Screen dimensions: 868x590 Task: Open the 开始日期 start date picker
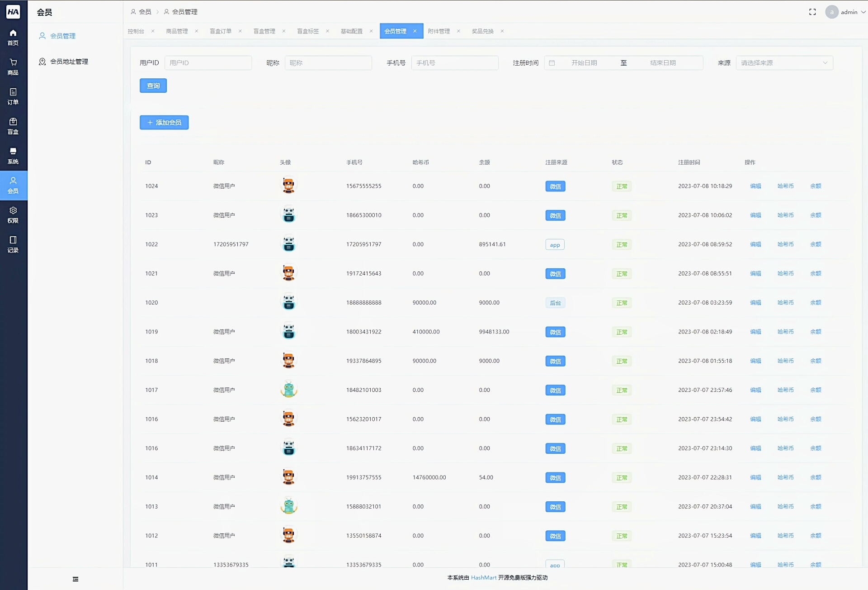584,63
